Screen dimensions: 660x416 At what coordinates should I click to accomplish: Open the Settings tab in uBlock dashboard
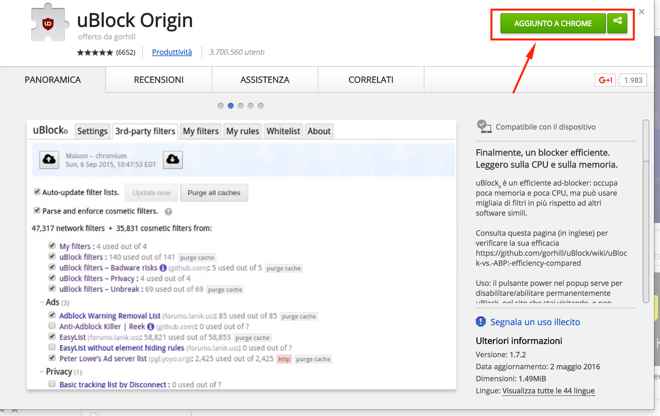92,131
